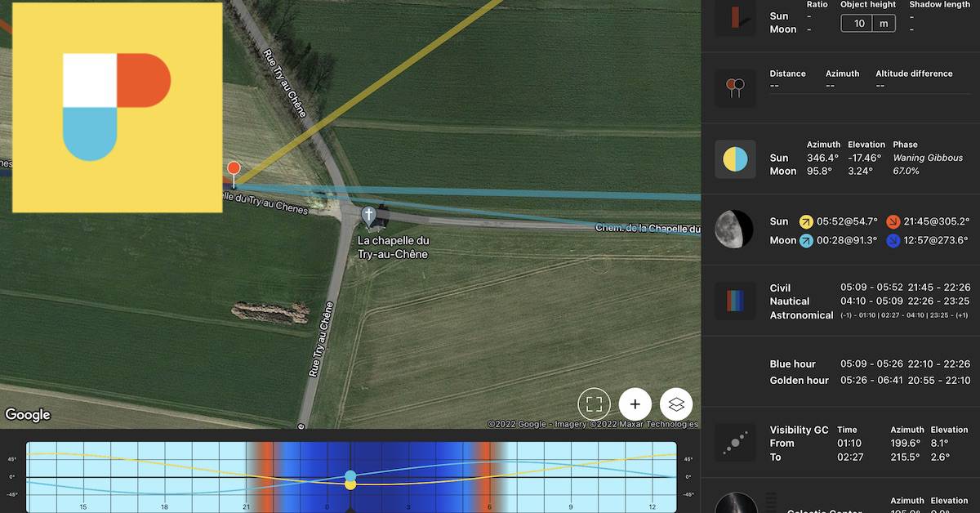Tap the Distance header
Screen dimensions: 980x513
pos(787,74)
